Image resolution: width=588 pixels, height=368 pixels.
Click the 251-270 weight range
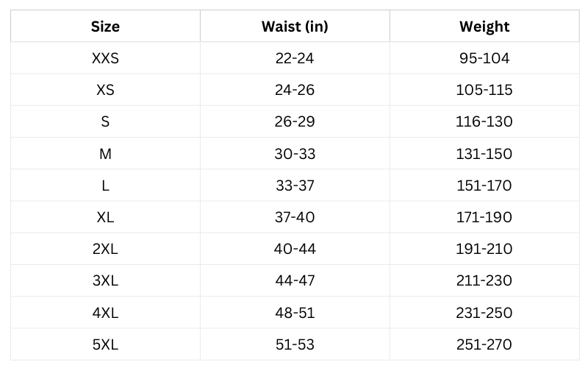pos(484,344)
